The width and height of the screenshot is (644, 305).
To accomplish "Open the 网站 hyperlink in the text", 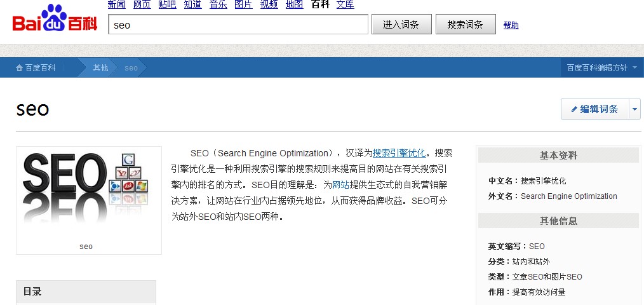I will click(340, 185).
